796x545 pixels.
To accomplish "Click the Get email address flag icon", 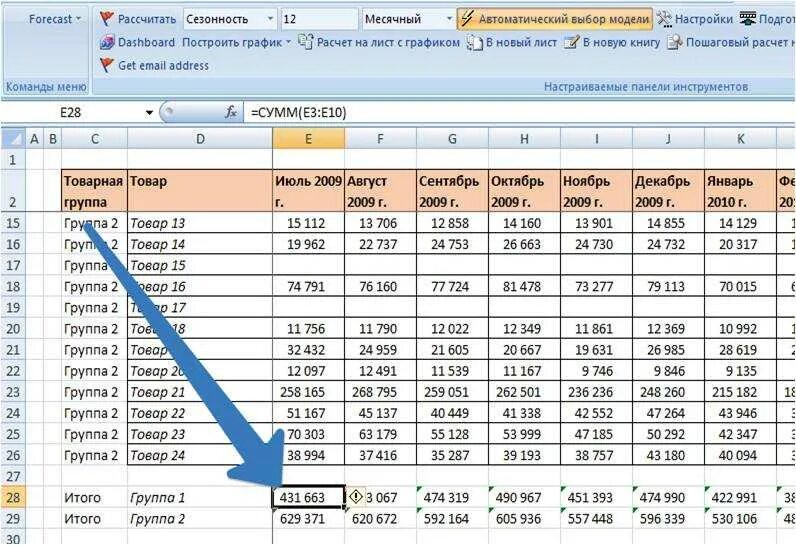I will click(107, 65).
